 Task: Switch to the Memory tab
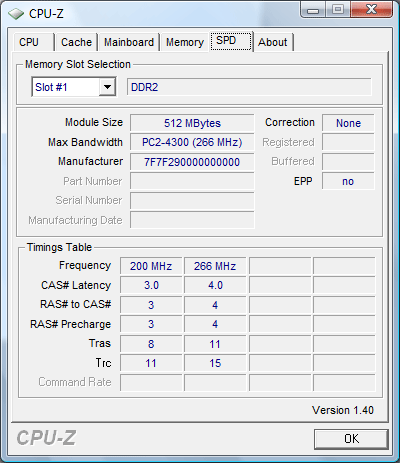(x=185, y=42)
